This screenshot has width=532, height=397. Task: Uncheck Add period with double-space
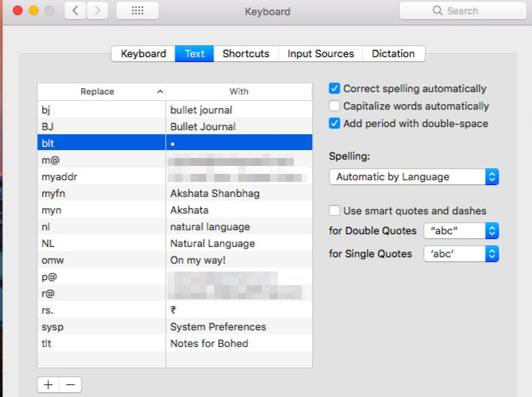(334, 124)
